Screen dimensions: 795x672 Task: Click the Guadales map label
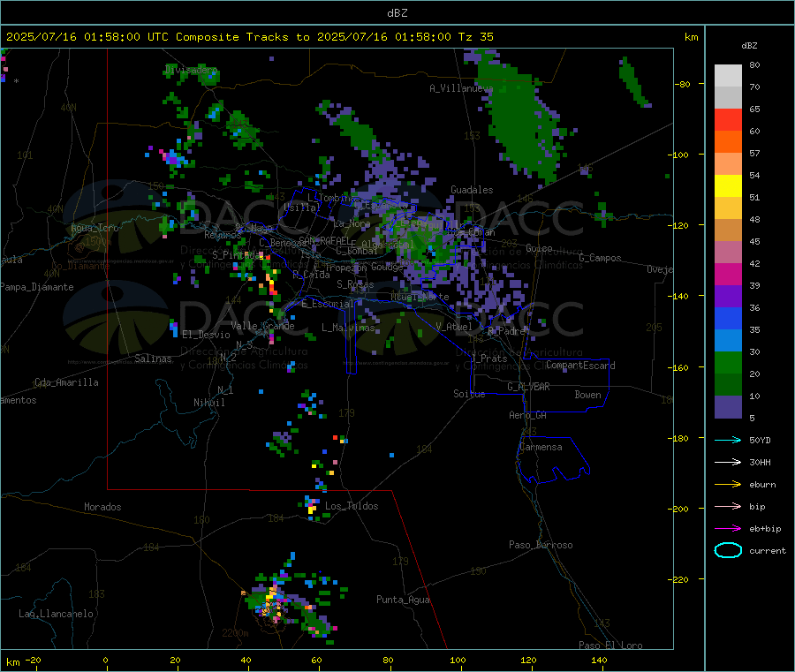click(x=472, y=190)
